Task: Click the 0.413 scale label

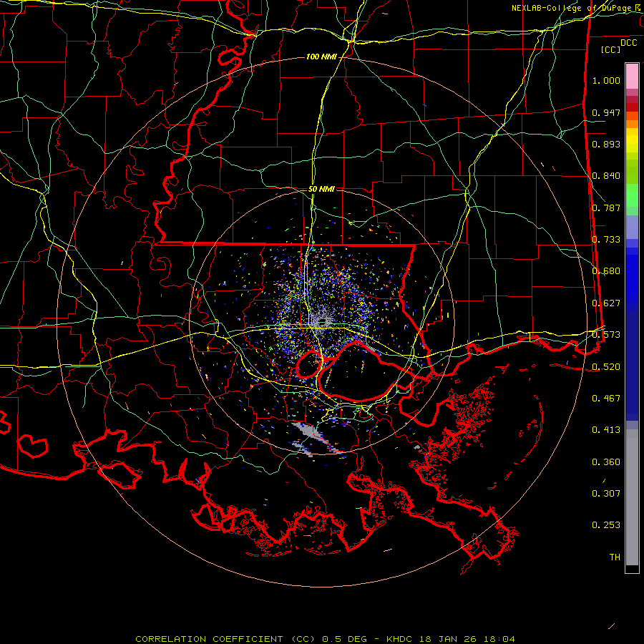Action: pos(606,430)
